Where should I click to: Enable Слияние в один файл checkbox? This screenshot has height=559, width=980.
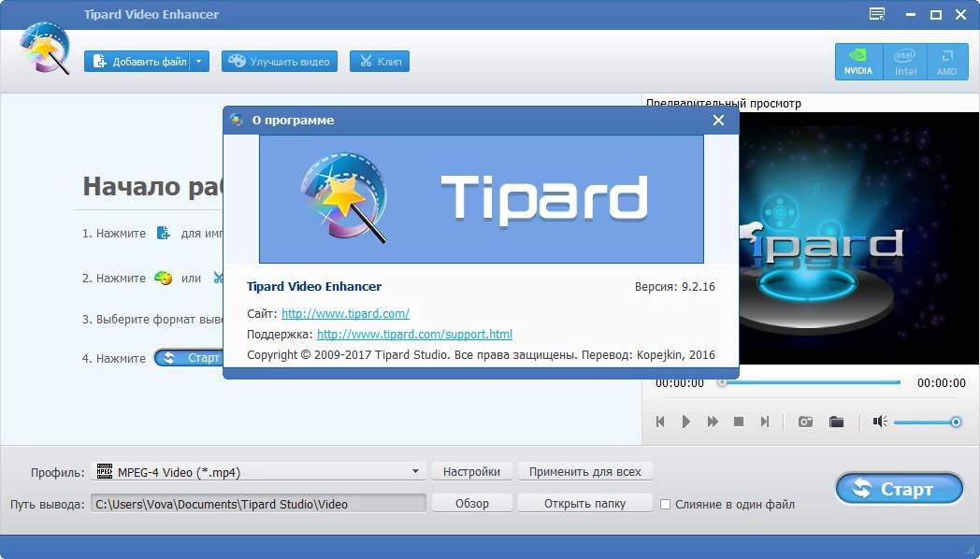666,504
